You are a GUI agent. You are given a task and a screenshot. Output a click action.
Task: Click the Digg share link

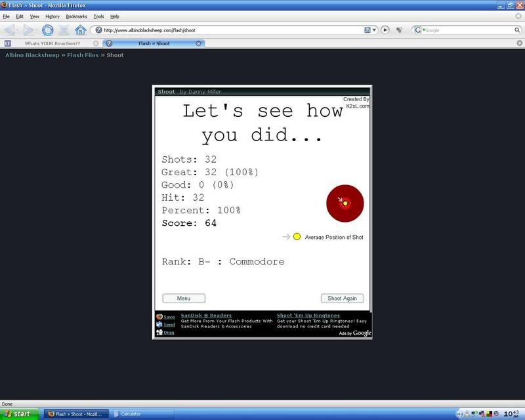coord(169,333)
